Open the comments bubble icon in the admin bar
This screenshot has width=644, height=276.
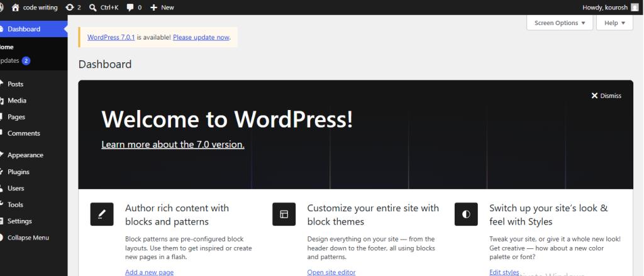[130, 8]
